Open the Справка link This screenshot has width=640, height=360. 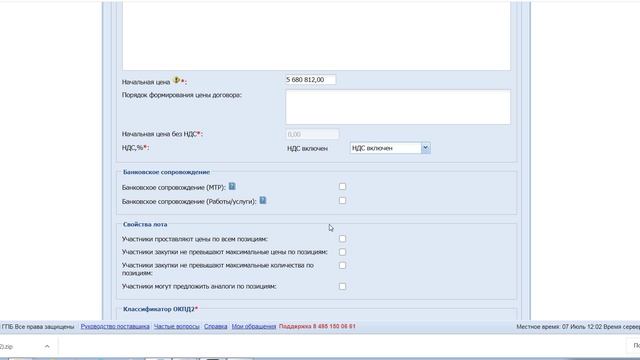[216, 327]
